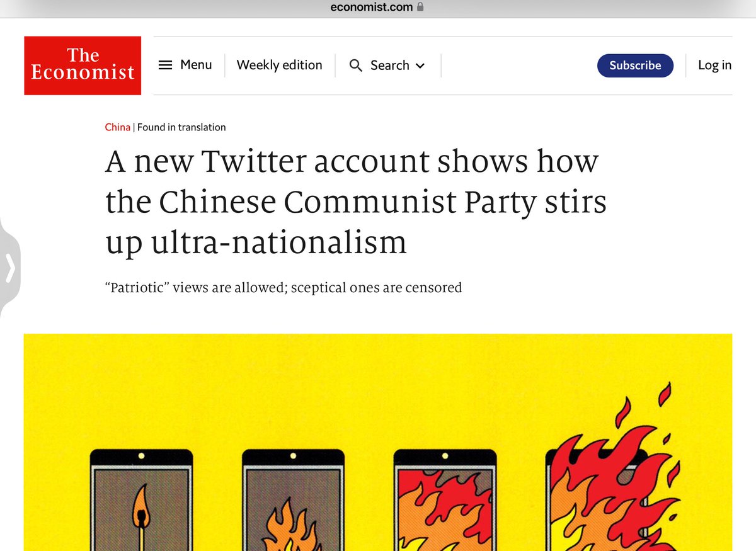This screenshot has width=756, height=551.
Task: Expand the Search dropdown chevron
Action: [x=420, y=65]
